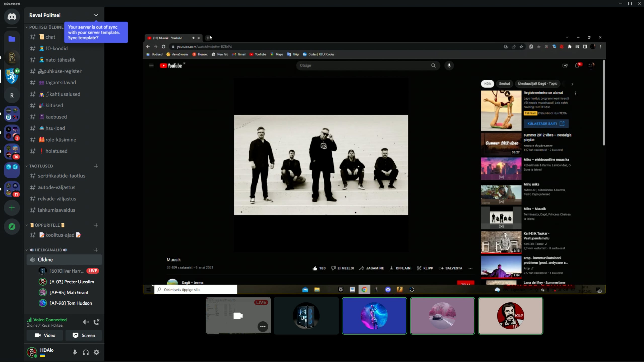This screenshot has height=362, width=644.
Task: Create channel in TAOTLUSED category
Action: 96,166
